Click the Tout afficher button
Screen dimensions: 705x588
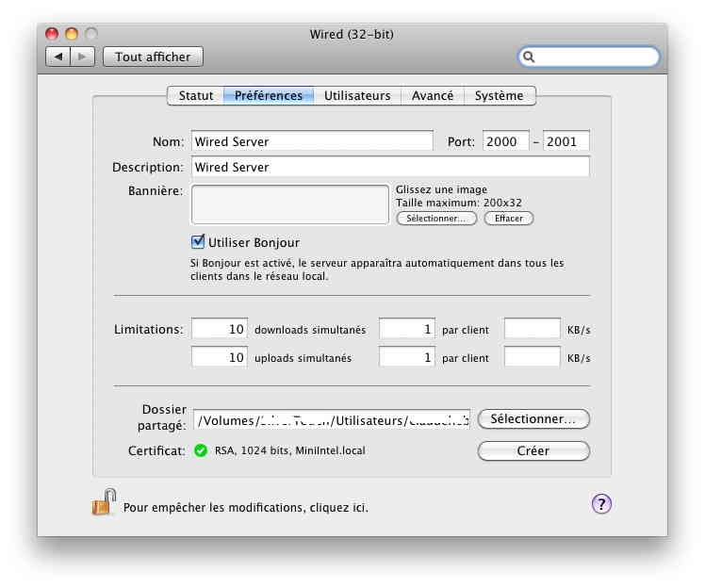pyautogui.click(x=153, y=57)
